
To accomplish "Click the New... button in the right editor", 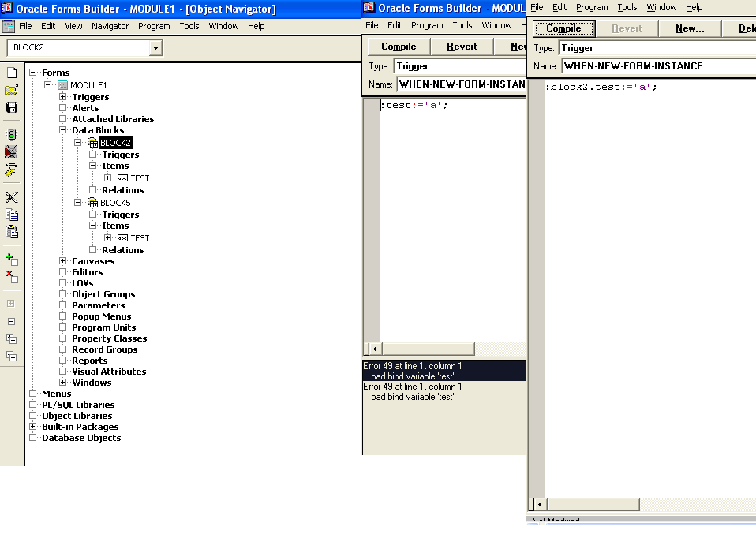I will point(690,28).
